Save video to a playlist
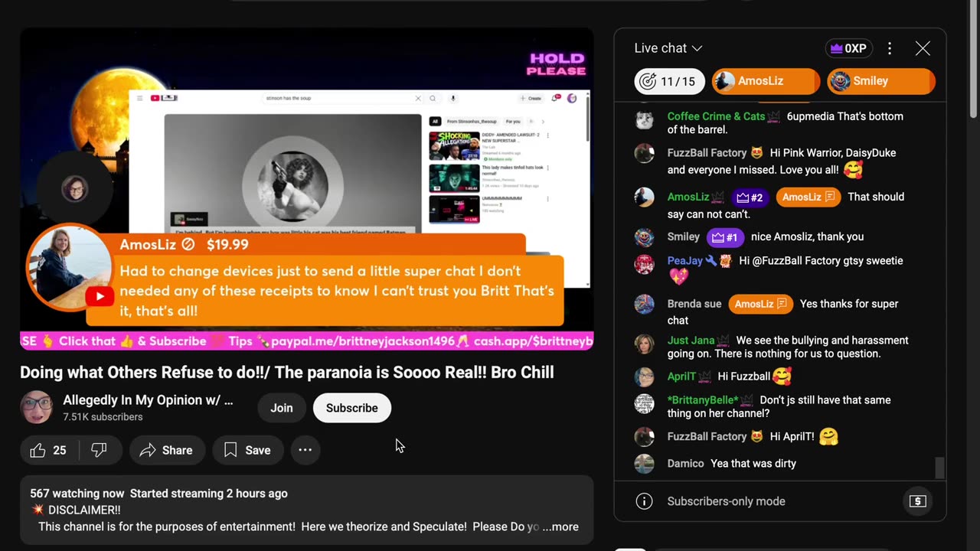Viewport: 980px width, 551px height. (247, 450)
